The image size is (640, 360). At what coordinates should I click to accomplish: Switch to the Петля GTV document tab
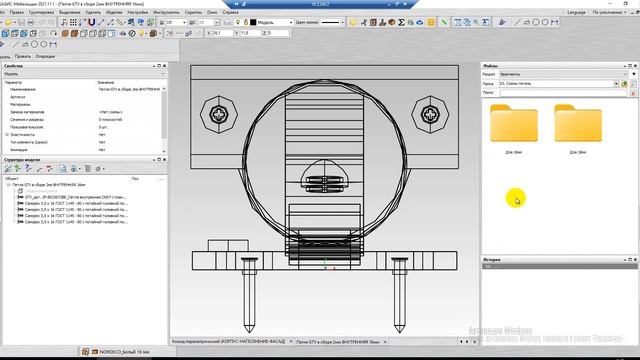click(338, 342)
